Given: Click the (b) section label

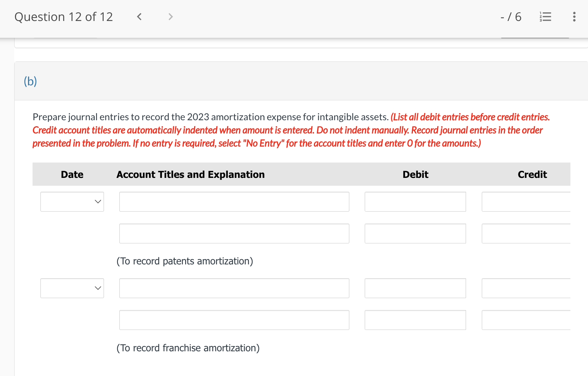Looking at the screenshot, I should point(30,81).
